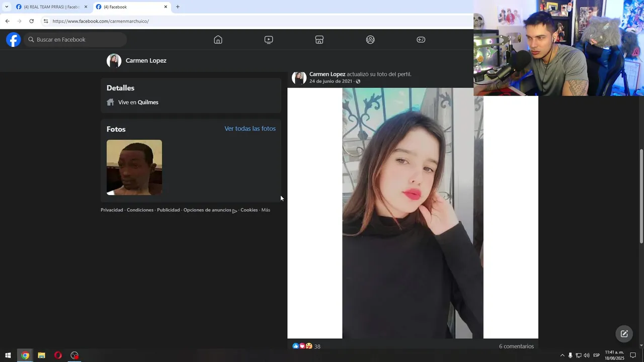
Task: Click the reaction icons beside 38
Action: point(302,346)
